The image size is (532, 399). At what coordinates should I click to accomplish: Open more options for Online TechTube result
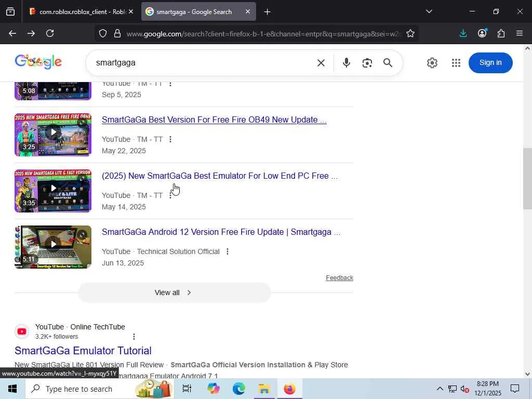(134, 337)
